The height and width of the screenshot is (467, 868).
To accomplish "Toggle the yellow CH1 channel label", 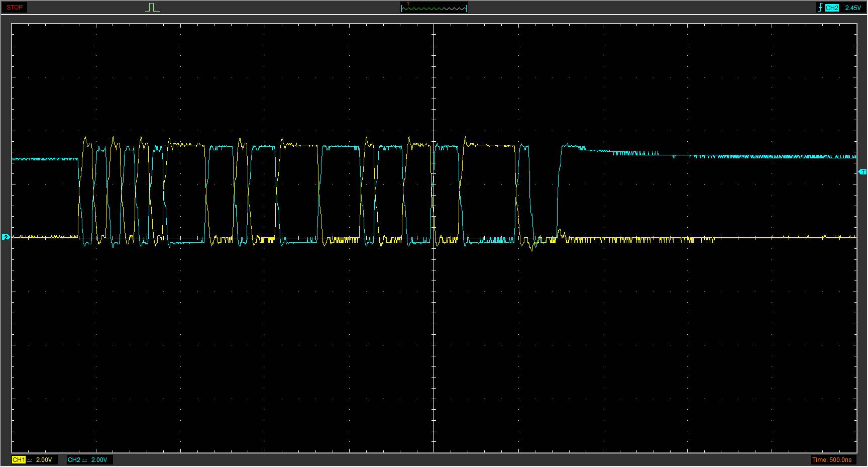I will [19, 459].
